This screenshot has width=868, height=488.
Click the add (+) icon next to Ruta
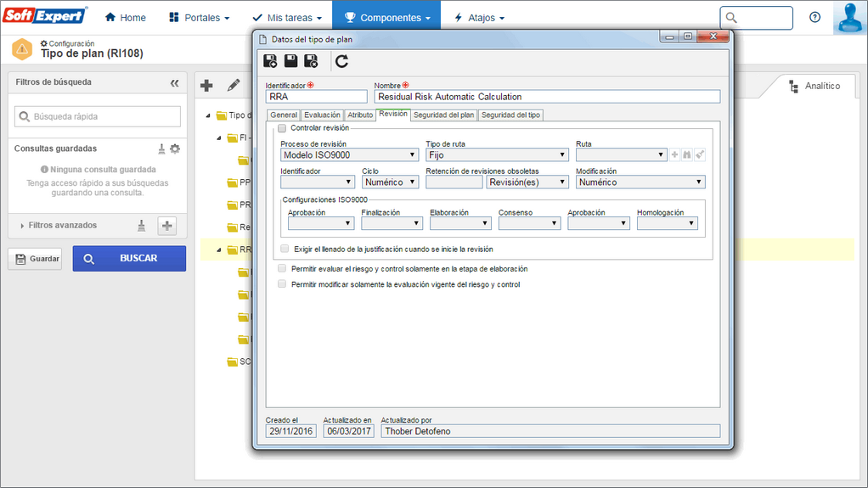[674, 155]
